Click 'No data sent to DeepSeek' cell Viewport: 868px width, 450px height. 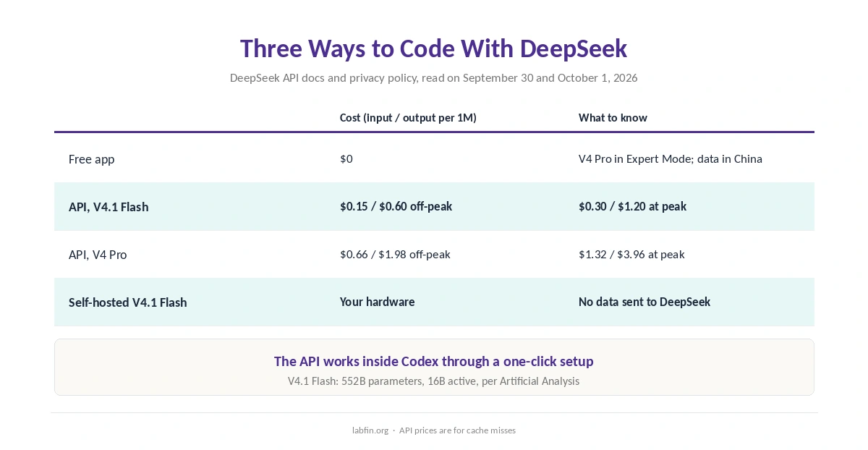(x=644, y=302)
